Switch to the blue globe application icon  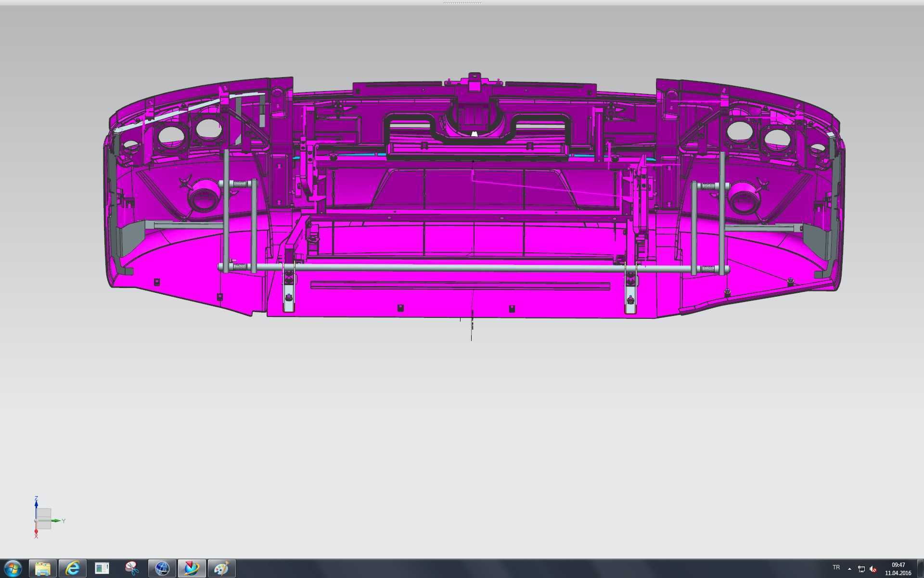coord(162,569)
